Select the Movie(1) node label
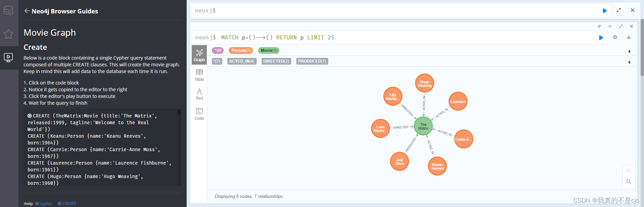644x207 pixels. 269,50
